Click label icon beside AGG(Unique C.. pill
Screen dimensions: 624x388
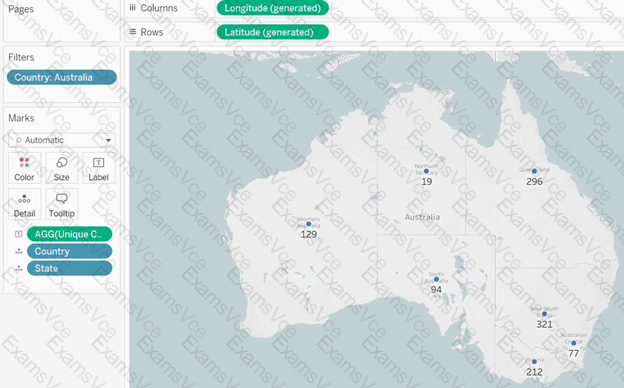[18, 234]
